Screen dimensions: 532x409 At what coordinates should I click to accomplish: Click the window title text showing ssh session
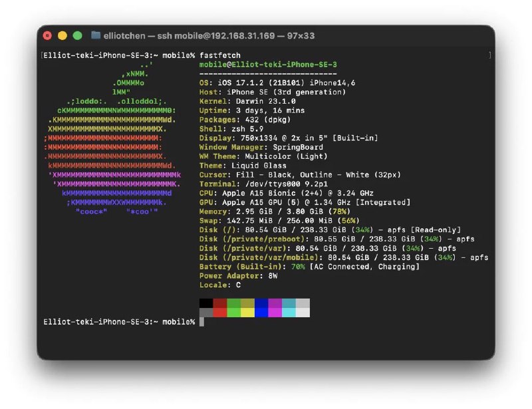pos(209,36)
